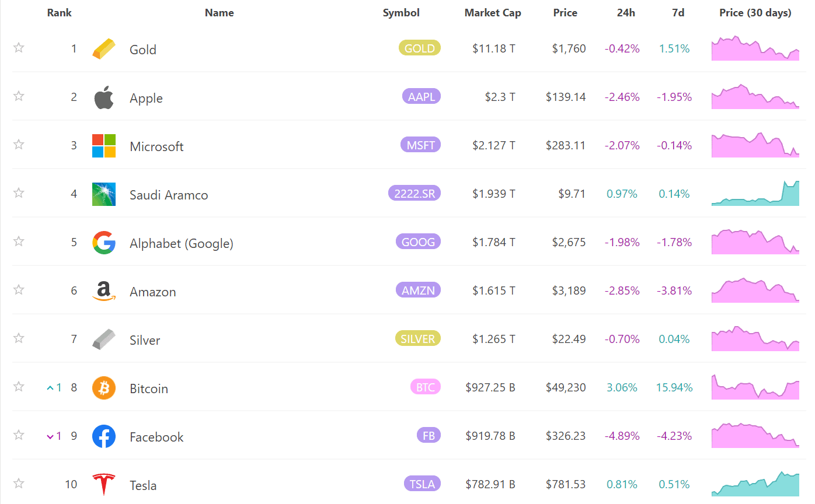
Task: Star Apple as a favorite
Action: (x=19, y=96)
